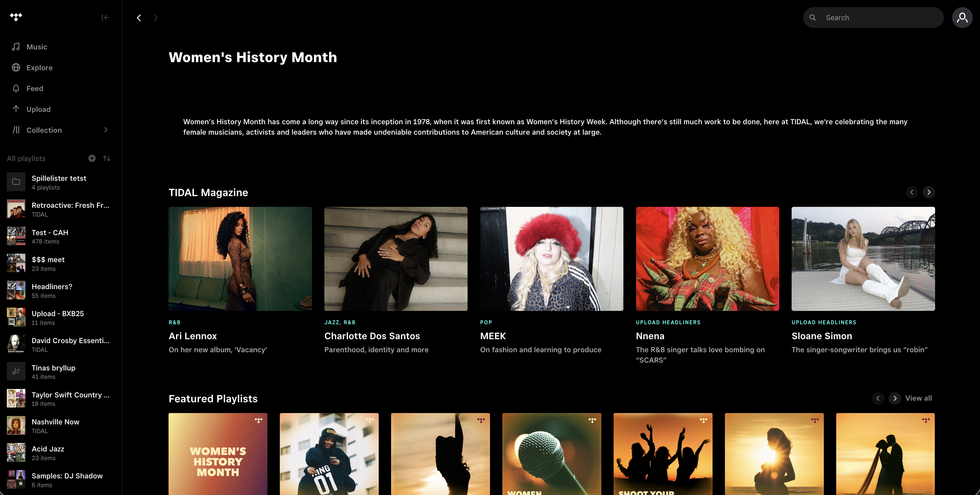Open the Women's History Month playlist cover
This screenshot has height=495, width=980.
click(x=218, y=454)
